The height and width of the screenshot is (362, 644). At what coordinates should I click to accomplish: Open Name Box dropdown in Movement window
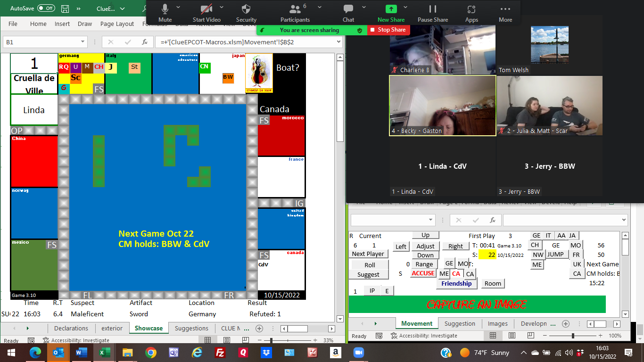[431, 220]
